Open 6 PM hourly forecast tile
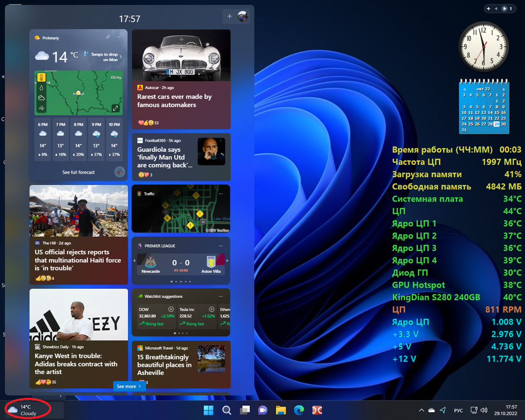 43,140
